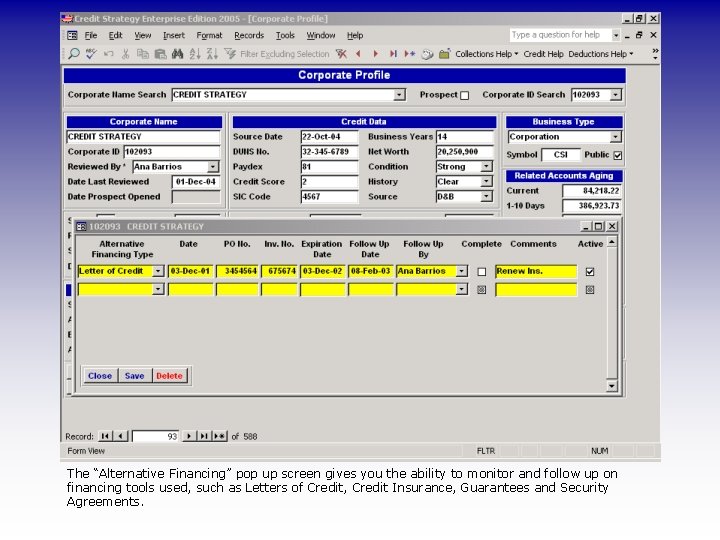Click Net Worth field 20,250,900

464,152
